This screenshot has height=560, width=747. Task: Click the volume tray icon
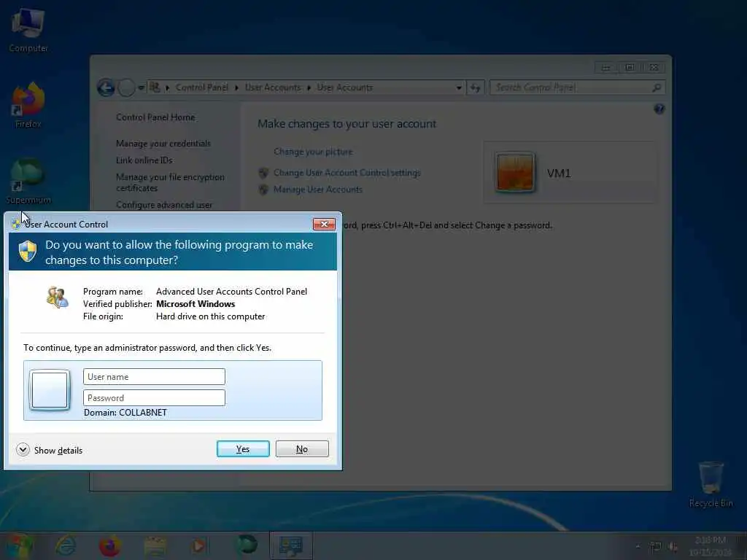click(673, 547)
